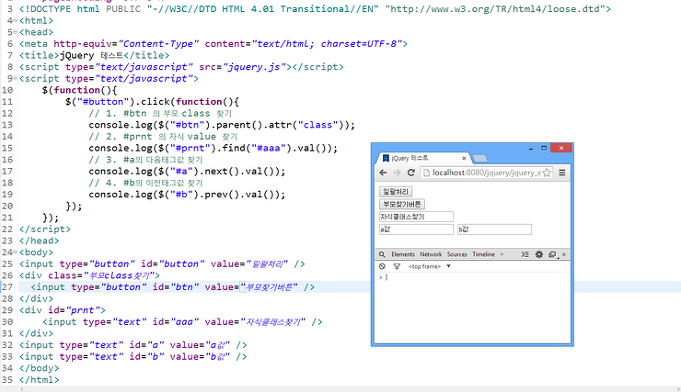The image size is (681, 392).
Task: Open DevTools settings gear
Action: (x=539, y=254)
